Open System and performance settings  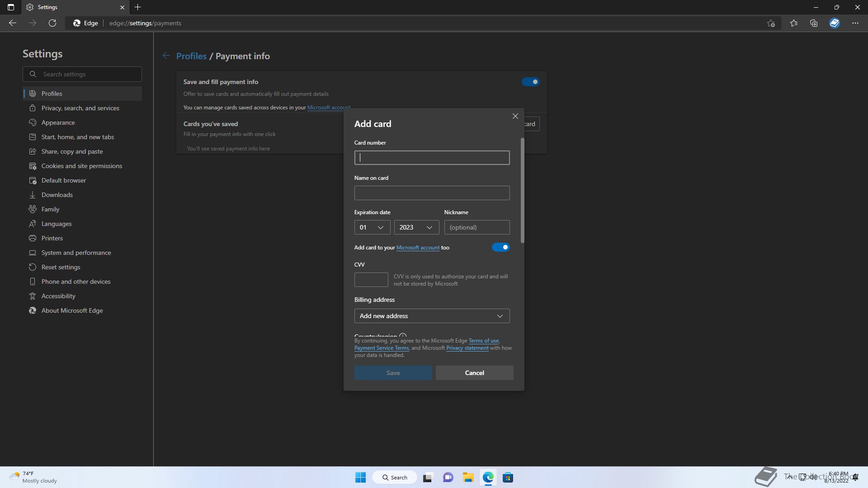coord(82,253)
